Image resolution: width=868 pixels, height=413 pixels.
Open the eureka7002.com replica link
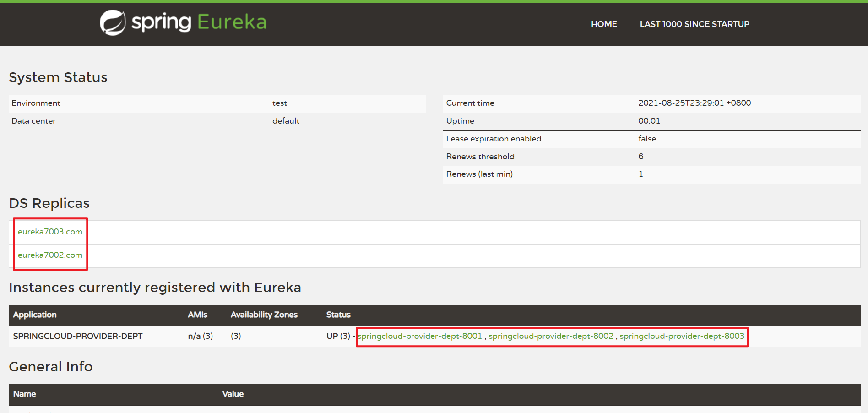[x=50, y=255]
